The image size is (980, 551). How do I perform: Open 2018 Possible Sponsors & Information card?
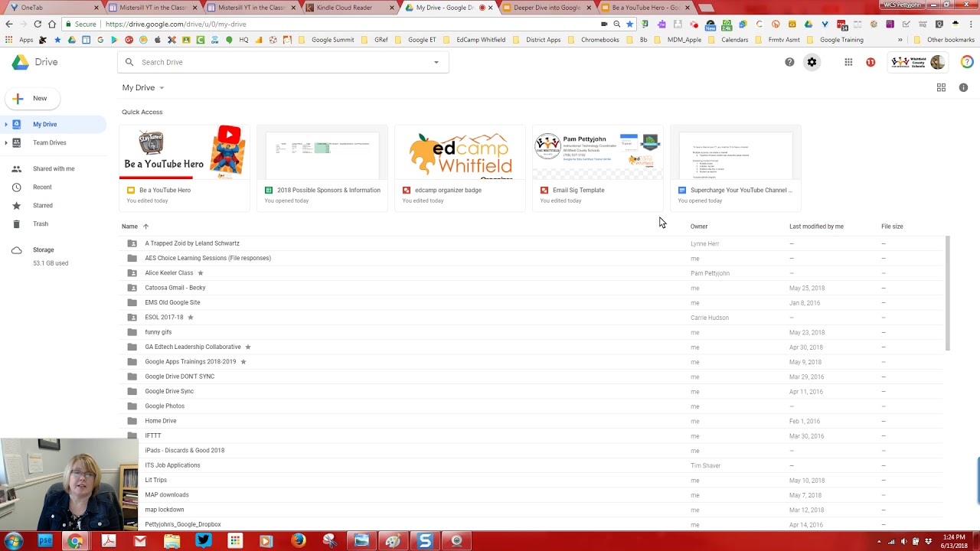coord(322,168)
